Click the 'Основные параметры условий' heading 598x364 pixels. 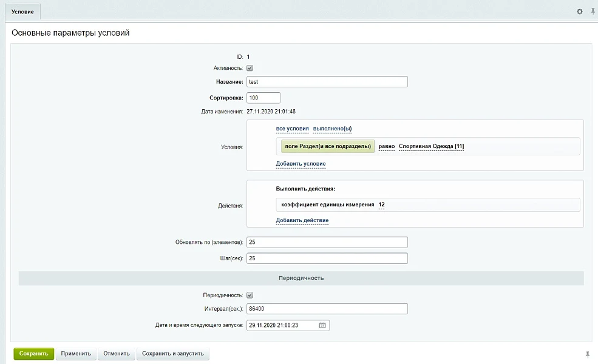[70, 33]
